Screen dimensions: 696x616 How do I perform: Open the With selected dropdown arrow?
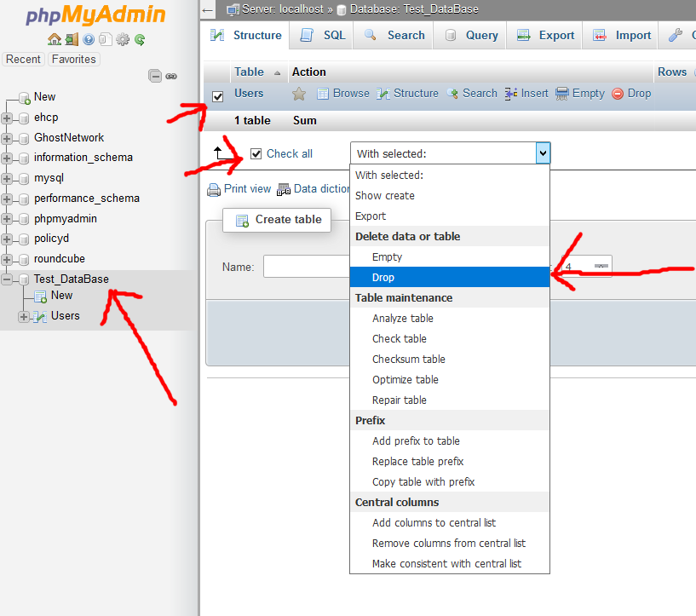pyautogui.click(x=543, y=153)
